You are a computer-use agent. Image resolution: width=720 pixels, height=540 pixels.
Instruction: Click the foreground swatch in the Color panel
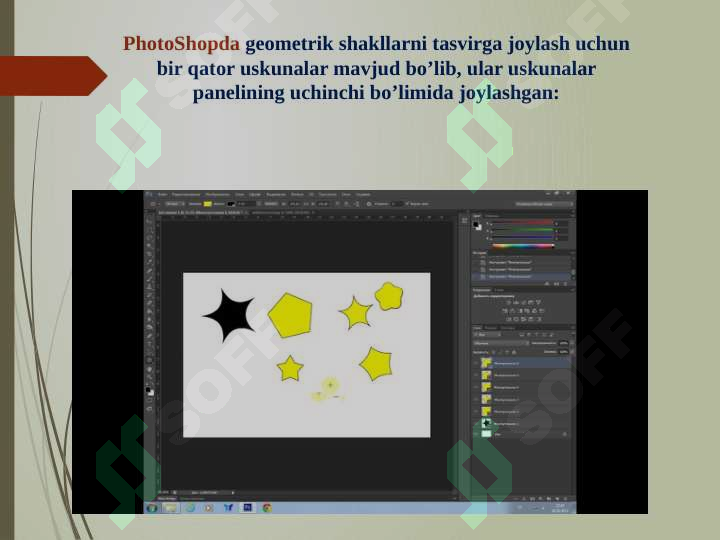pos(477,225)
